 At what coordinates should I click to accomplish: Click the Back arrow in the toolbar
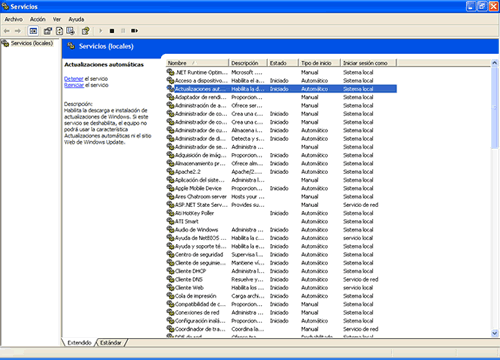point(6,31)
